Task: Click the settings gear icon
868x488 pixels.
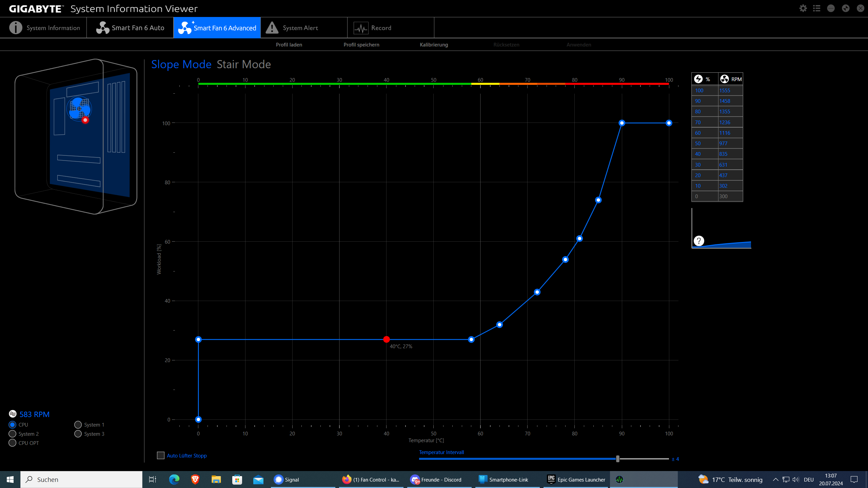Action: 803,8
